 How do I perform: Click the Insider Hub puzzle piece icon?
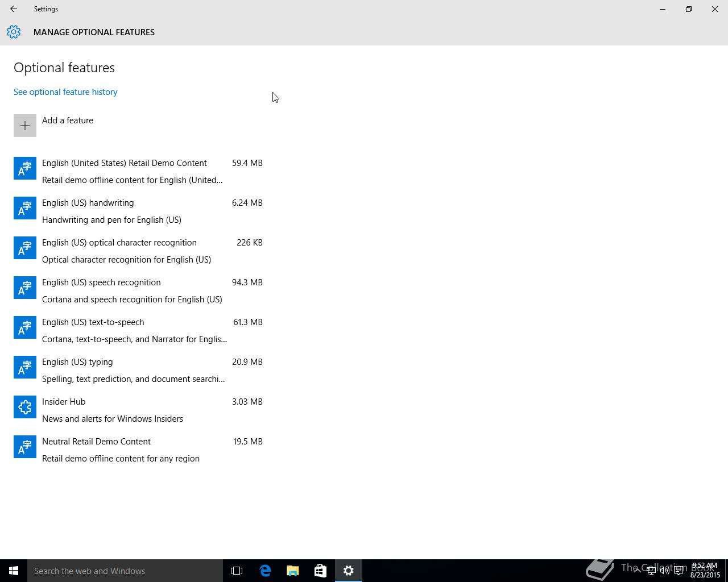[x=25, y=407]
